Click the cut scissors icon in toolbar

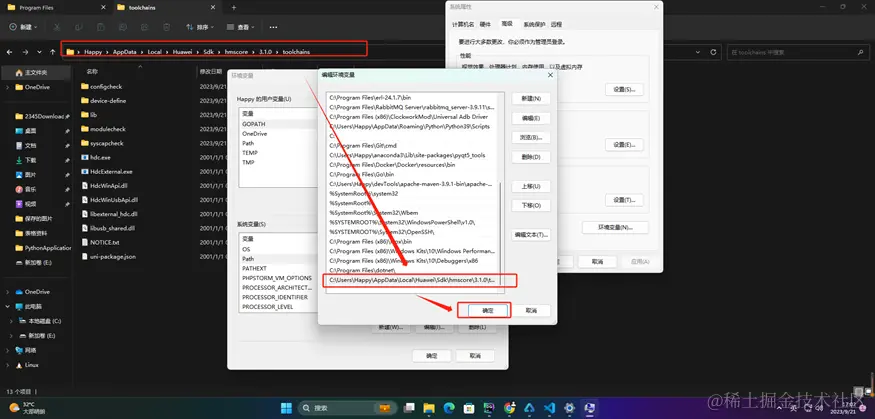point(56,27)
